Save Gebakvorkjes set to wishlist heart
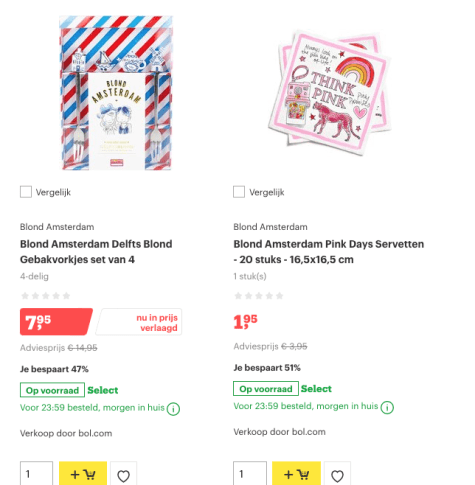The image size is (475, 485). pos(123,474)
